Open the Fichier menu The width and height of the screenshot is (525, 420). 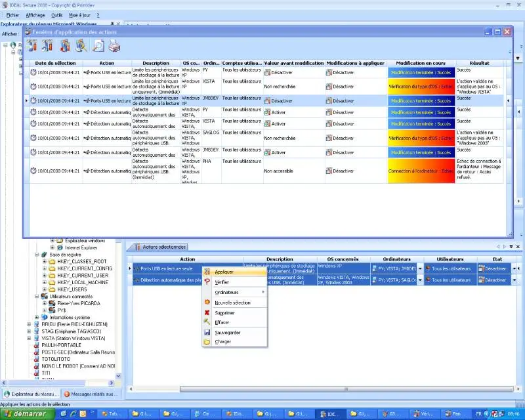(x=12, y=15)
